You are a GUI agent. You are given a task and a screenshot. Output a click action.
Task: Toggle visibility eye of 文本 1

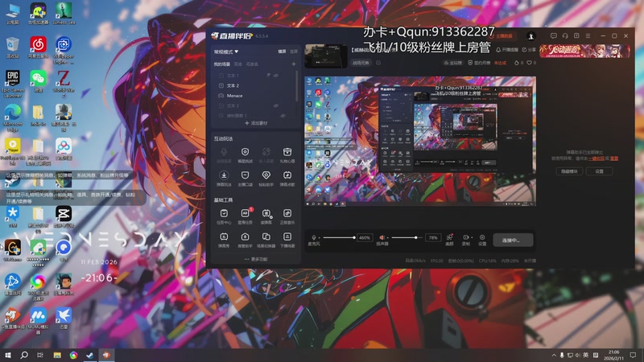[x=276, y=76]
